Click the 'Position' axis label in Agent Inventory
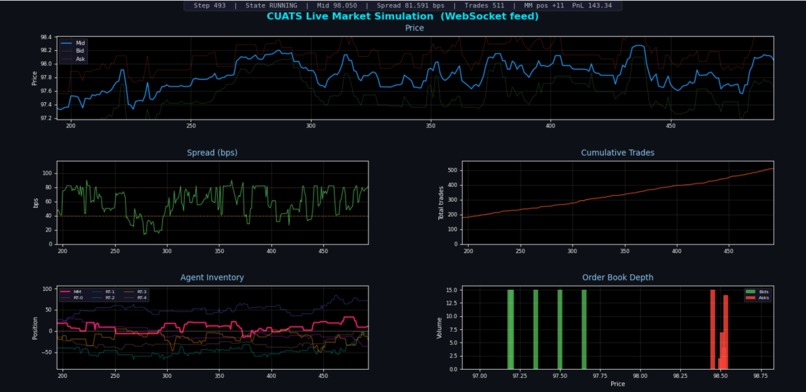This screenshot has height=392, width=806. [35, 328]
